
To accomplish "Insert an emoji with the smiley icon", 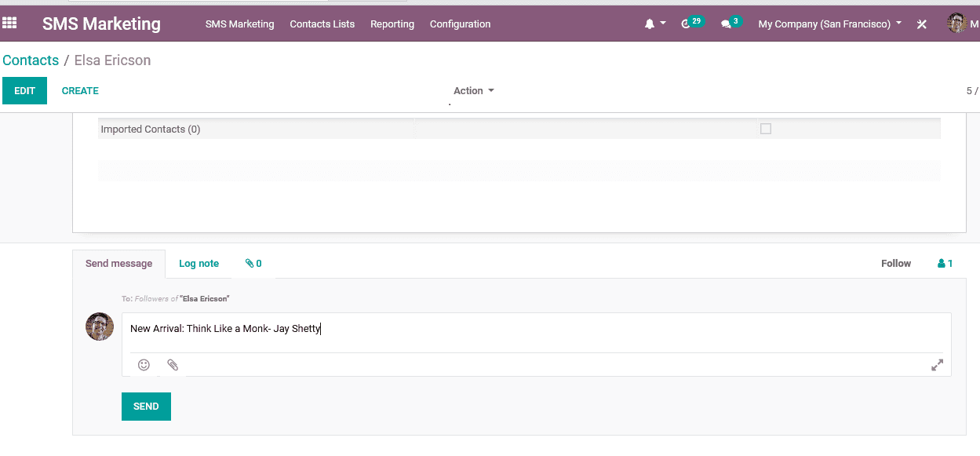I will coord(144,365).
